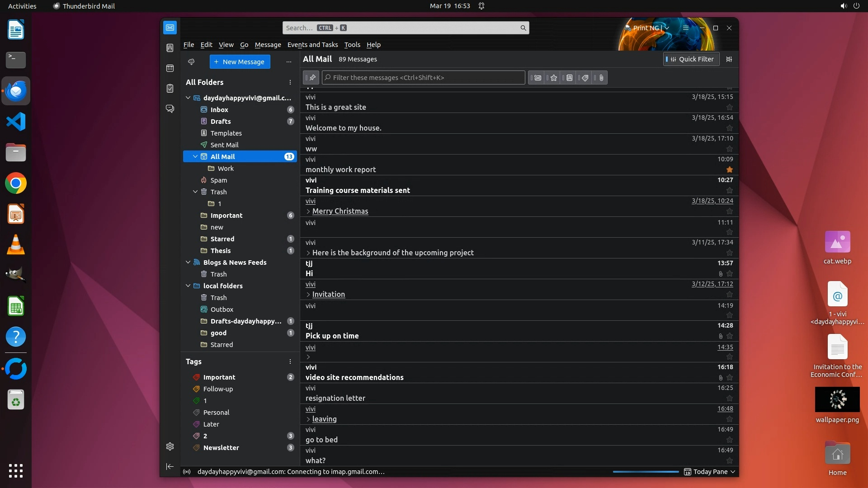Open the Tools menu
Image resolution: width=868 pixels, height=488 pixels.
pos(352,45)
